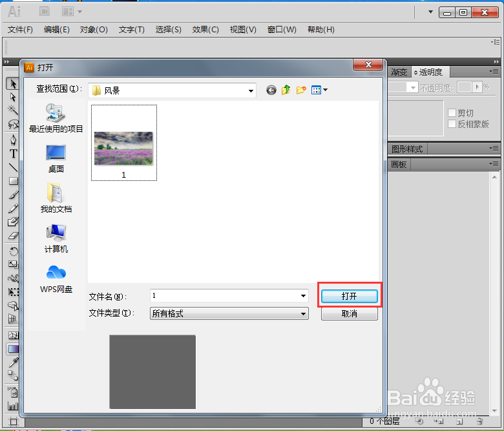504x431 pixels.
Task: Select the Pen tool
Action: [x=13, y=140]
